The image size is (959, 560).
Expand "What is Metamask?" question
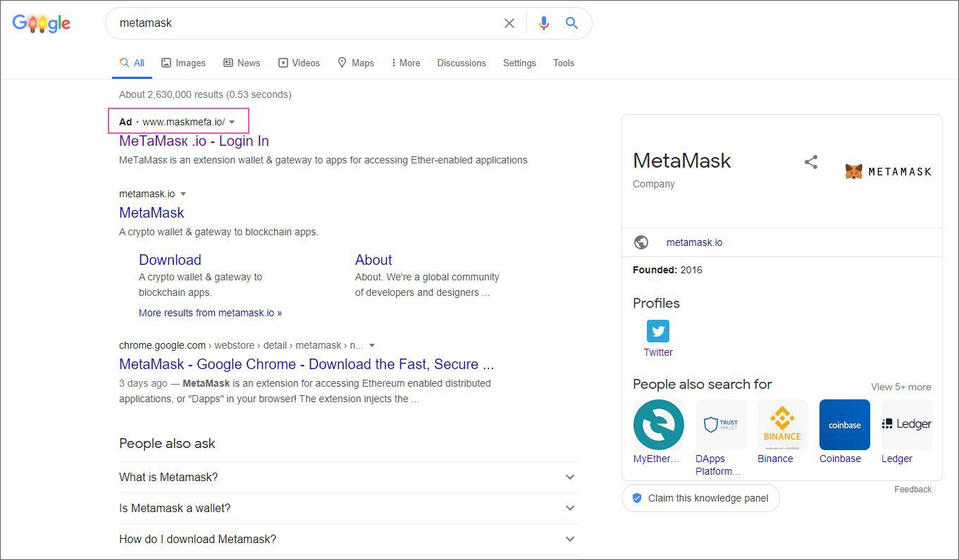[x=349, y=477]
